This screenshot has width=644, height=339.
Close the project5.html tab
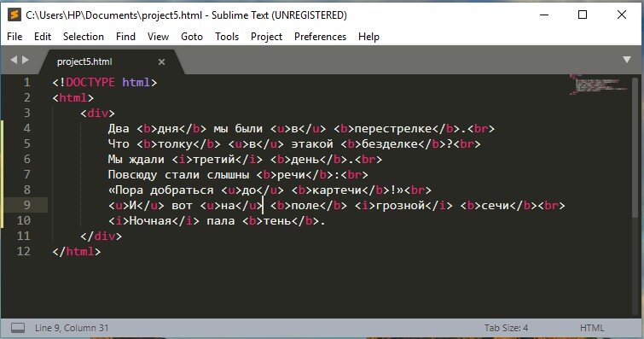pos(161,61)
